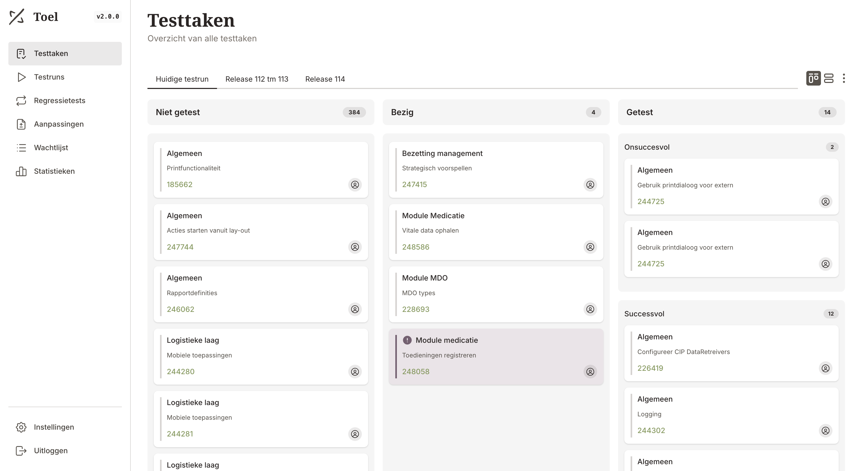This screenshot has height=471, width=868.
Task: Click the Successvol count badge showing 12
Action: 831,314
